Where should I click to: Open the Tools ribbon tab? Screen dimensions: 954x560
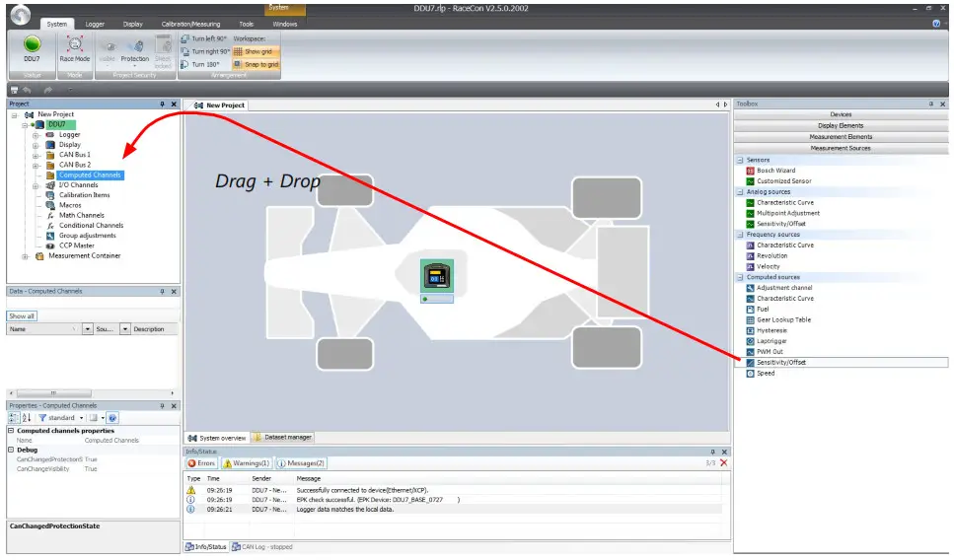(x=247, y=25)
